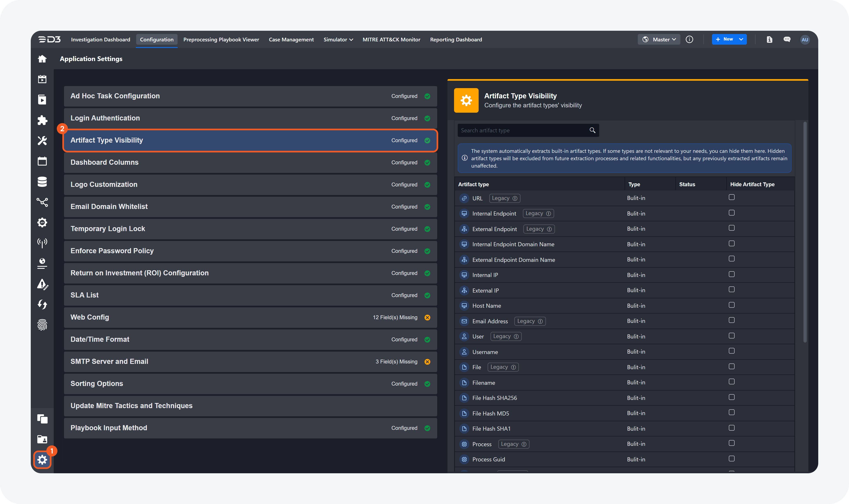Switch to Investigation Dashboard tab
Viewport: 849px width, 504px height.
point(101,39)
